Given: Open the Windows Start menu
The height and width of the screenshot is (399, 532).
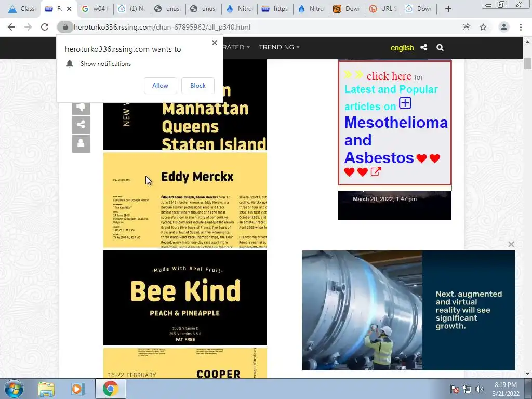Looking at the screenshot, I should click(x=14, y=389).
